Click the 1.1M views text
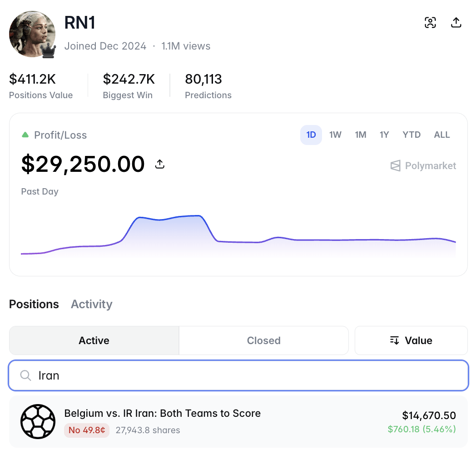This screenshot has width=476, height=450. [186, 46]
